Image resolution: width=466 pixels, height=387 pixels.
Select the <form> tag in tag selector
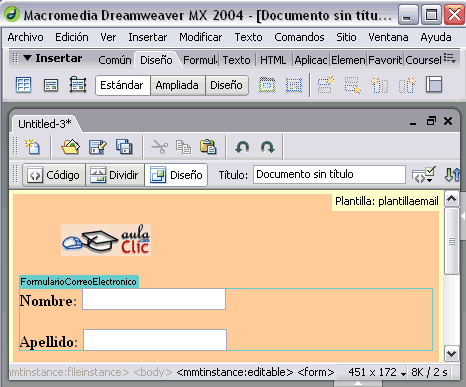click(315, 372)
